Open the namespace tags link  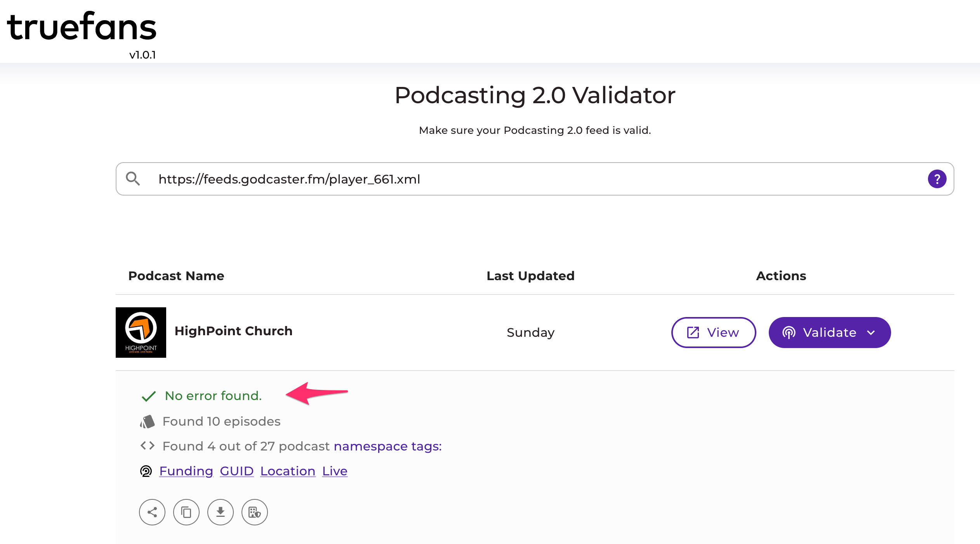click(x=387, y=446)
